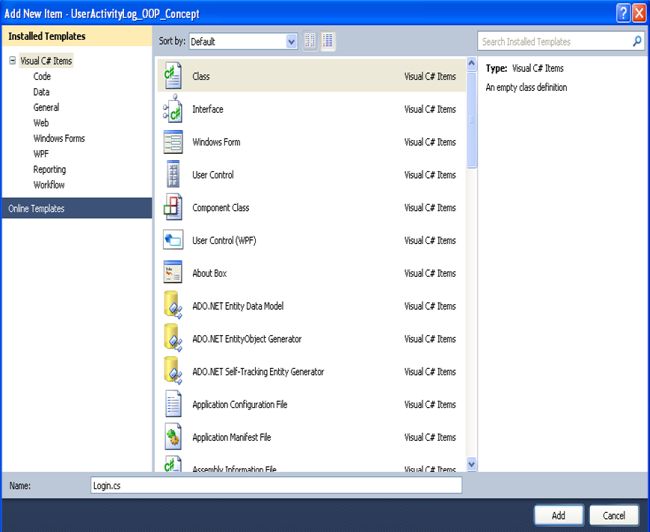Screen dimensions: 650x532
Task: Click Assembly Information File icon
Action: coord(172,464)
